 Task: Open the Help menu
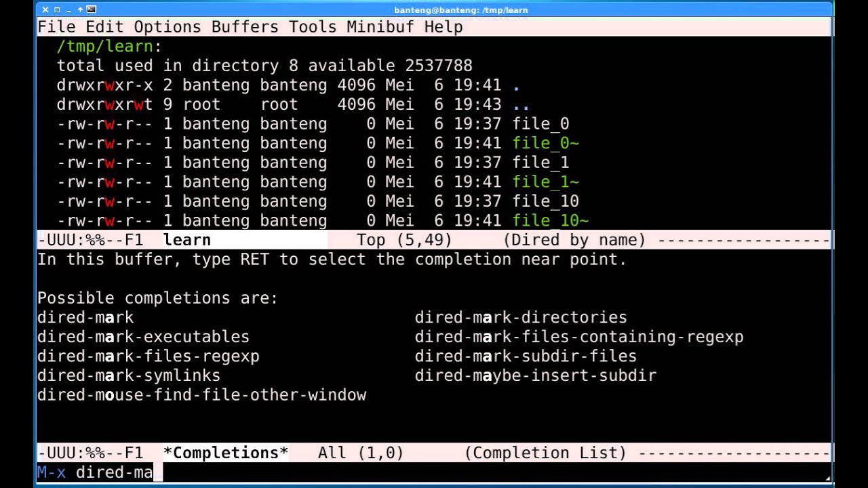443,27
